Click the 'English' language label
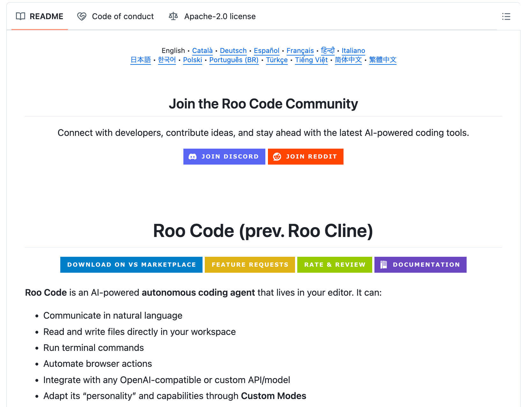The width and height of the screenshot is (532, 407). tap(173, 51)
